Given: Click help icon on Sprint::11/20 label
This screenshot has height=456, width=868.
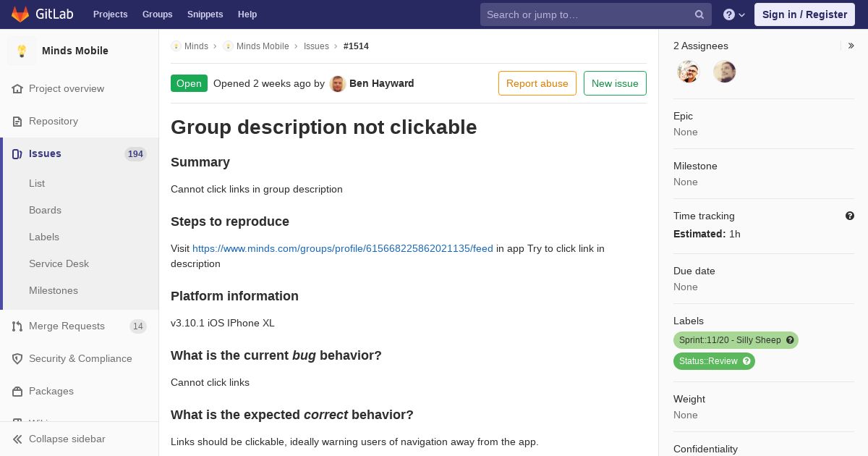Looking at the screenshot, I should pos(790,340).
